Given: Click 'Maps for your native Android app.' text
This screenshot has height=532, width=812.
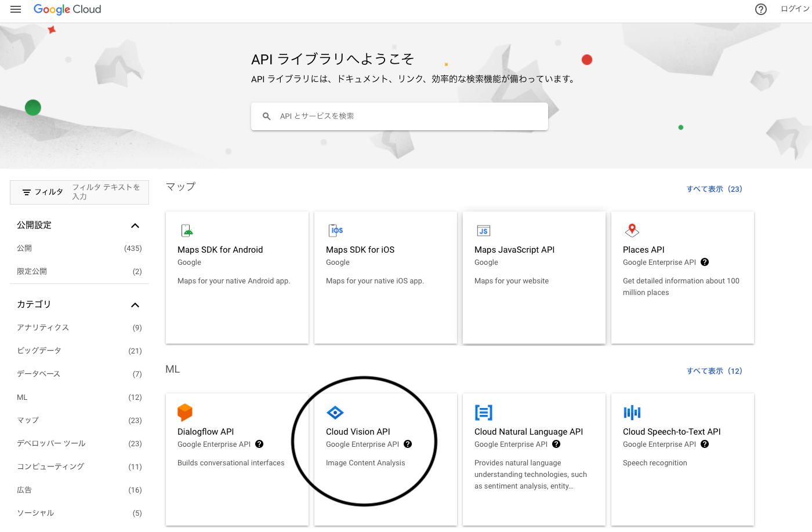Looking at the screenshot, I should (x=234, y=281).
